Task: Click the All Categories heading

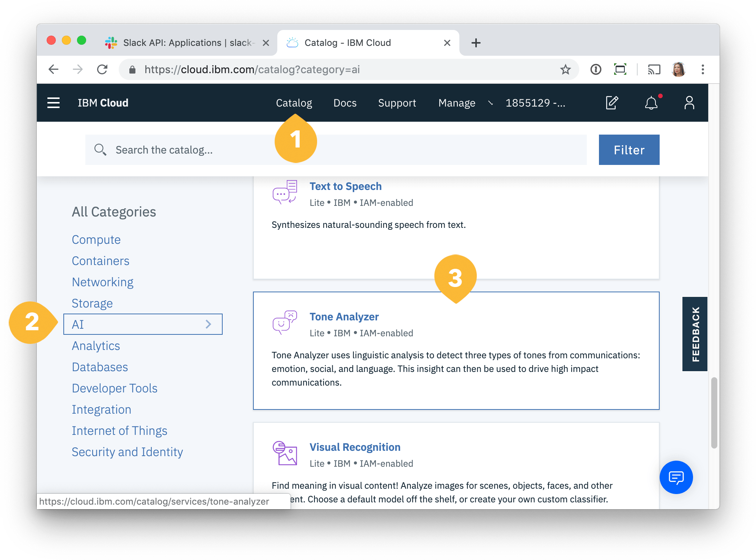Action: pyautogui.click(x=114, y=212)
